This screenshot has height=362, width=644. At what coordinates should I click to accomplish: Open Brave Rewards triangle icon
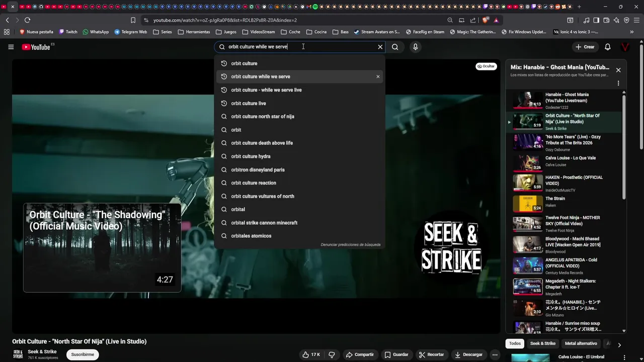tap(496, 20)
